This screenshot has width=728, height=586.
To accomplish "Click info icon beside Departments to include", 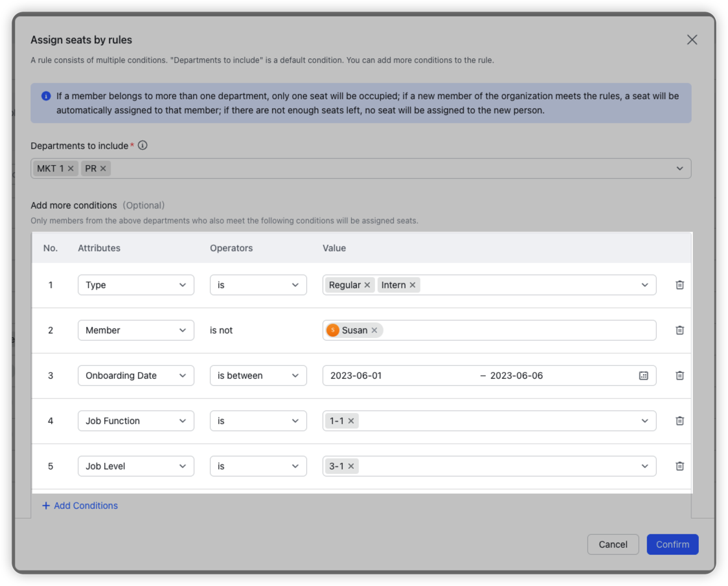I will click(x=142, y=146).
